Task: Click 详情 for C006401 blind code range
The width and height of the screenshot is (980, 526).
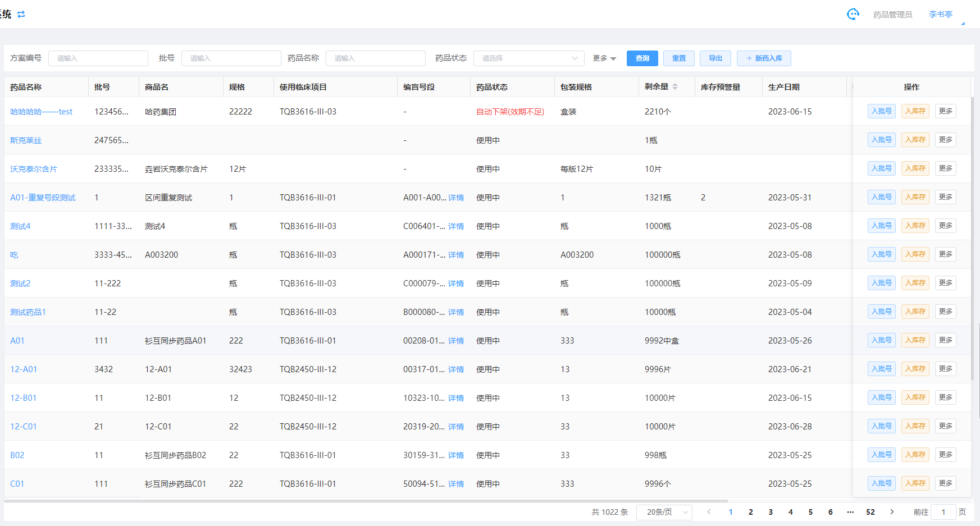Action: point(456,226)
